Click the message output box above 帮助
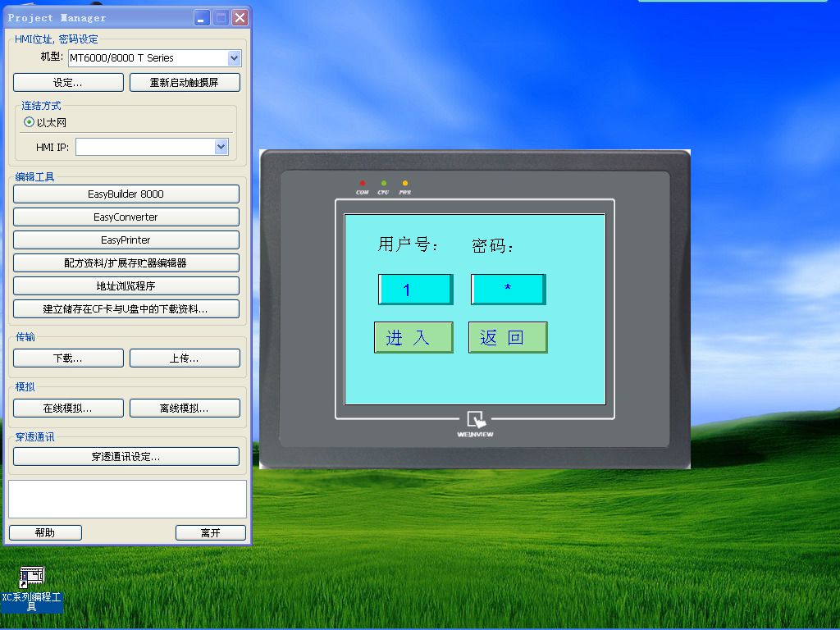This screenshot has height=630, width=840. 127,499
